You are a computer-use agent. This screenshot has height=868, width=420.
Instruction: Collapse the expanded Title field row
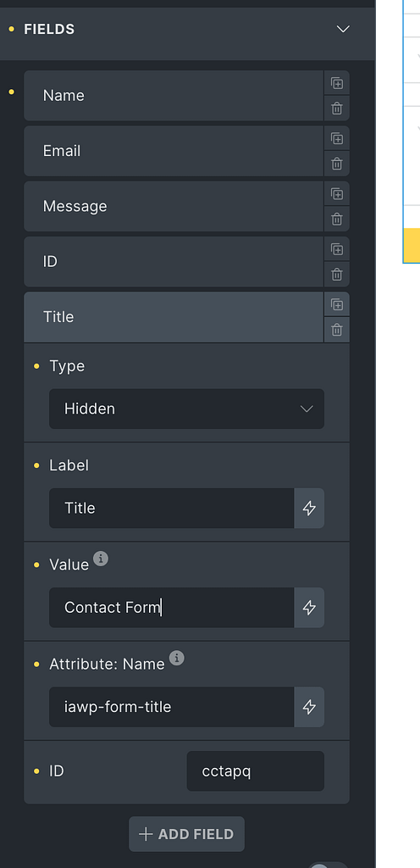pos(174,317)
